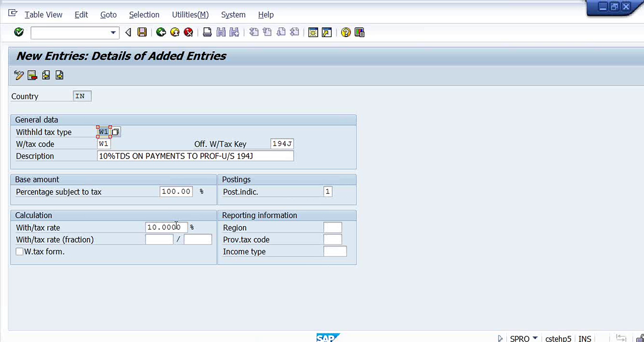This screenshot has height=342, width=644.
Task: Toggle the INS insert mode indicator
Action: coord(585,338)
